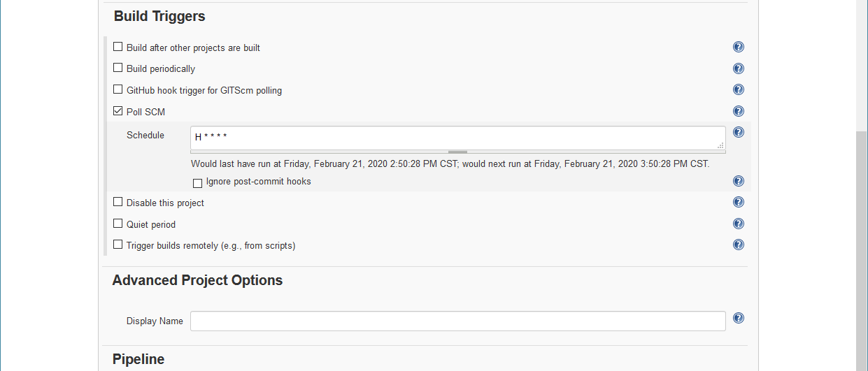Click help icon beside Poll SCM
Screen dimensions: 868x371
738,111
